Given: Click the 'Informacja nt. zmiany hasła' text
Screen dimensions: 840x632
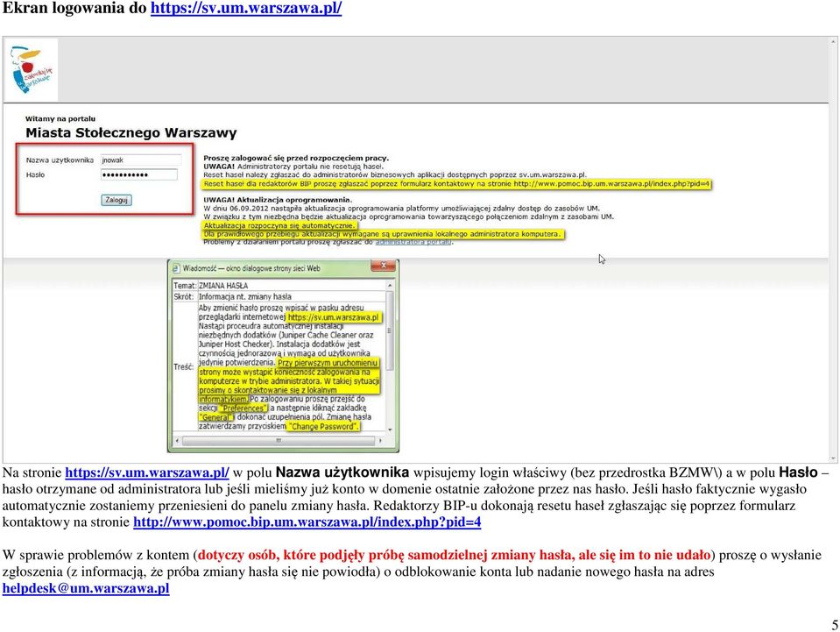Looking at the screenshot, I should pyautogui.click(x=245, y=296).
